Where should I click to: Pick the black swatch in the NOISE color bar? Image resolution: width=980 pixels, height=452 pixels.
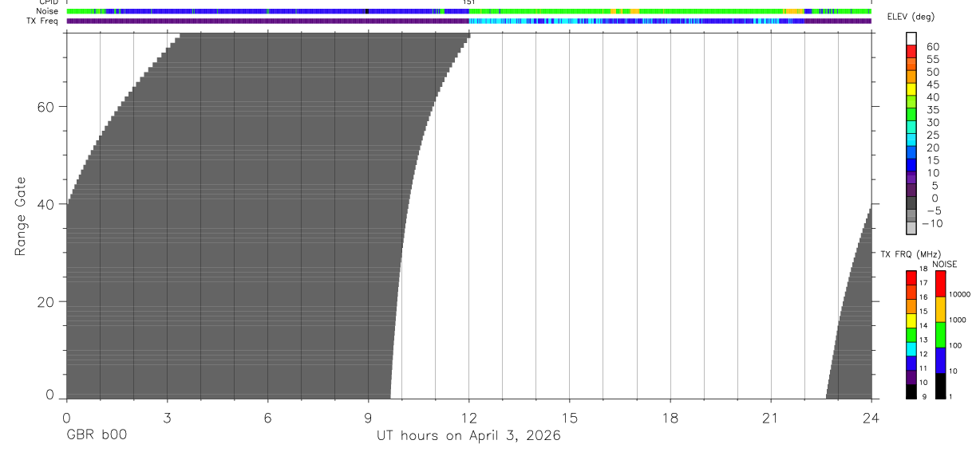pos(940,386)
